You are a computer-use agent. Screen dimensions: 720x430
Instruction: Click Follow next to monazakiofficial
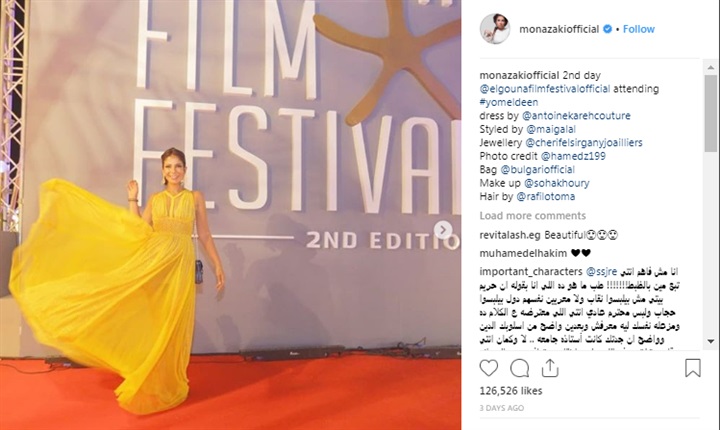638,29
